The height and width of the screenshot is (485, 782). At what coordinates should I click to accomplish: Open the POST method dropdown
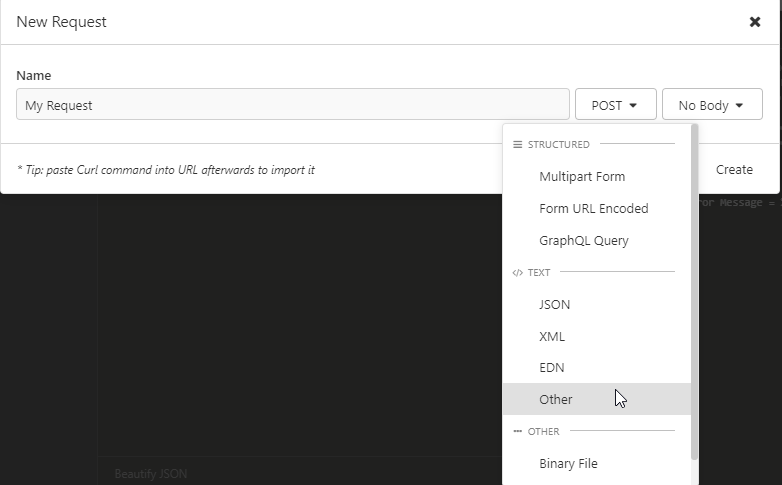(x=615, y=104)
